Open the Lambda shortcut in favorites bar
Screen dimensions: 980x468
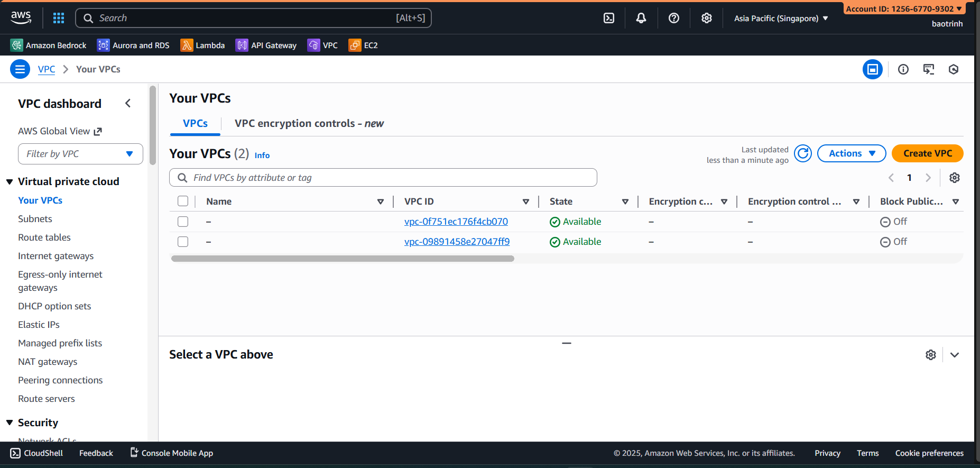click(203, 45)
